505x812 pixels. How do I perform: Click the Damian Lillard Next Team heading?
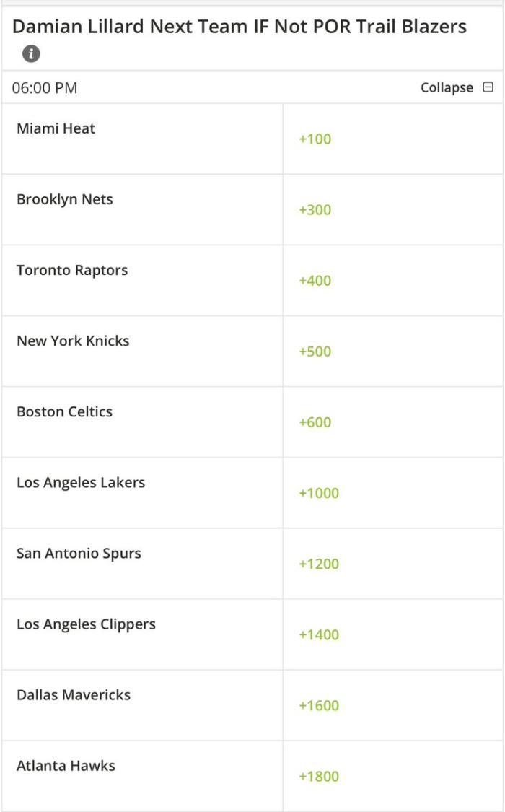tap(240, 27)
